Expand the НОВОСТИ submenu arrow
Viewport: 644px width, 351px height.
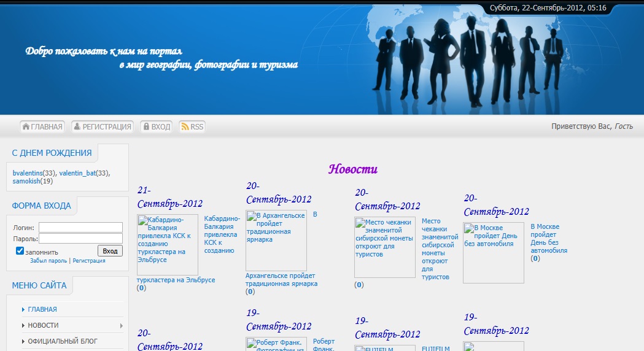pos(121,325)
